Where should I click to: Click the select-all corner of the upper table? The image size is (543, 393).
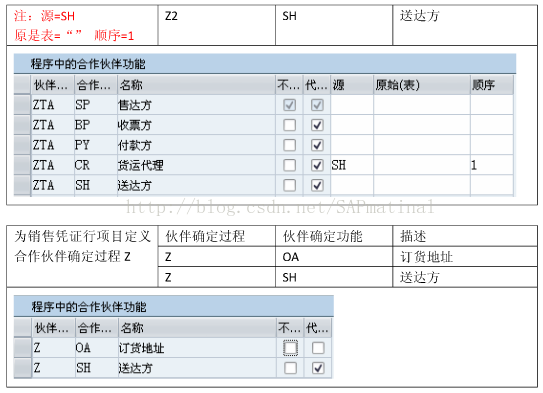23,85
